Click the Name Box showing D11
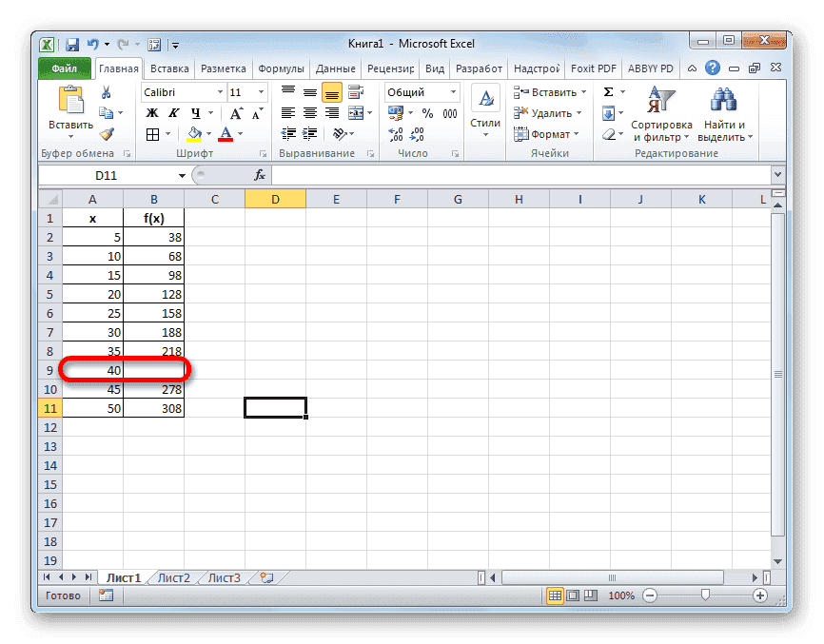The height and width of the screenshot is (644, 824). click(x=108, y=174)
